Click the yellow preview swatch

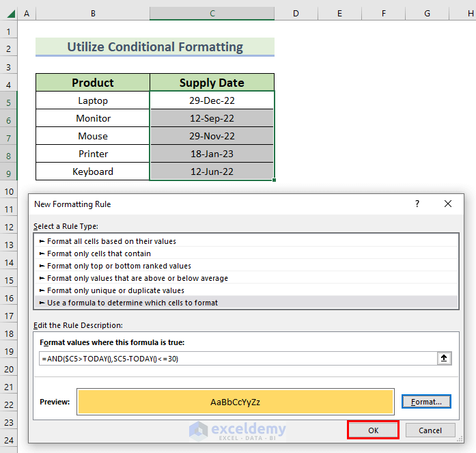236,402
